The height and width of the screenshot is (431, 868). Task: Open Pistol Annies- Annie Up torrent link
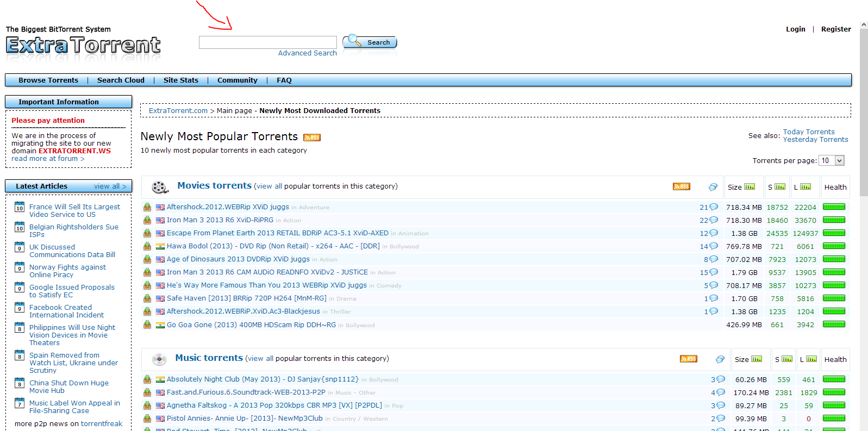click(x=245, y=418)
